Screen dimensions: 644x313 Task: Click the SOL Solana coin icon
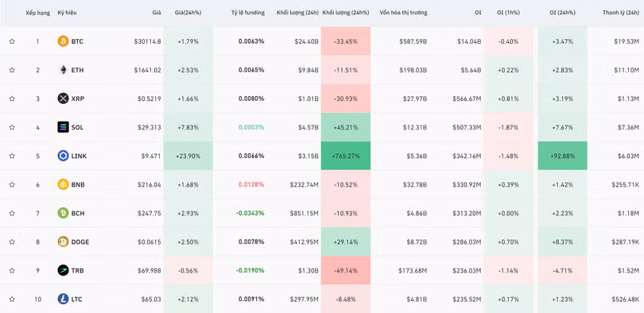click(x=63, y=127)
